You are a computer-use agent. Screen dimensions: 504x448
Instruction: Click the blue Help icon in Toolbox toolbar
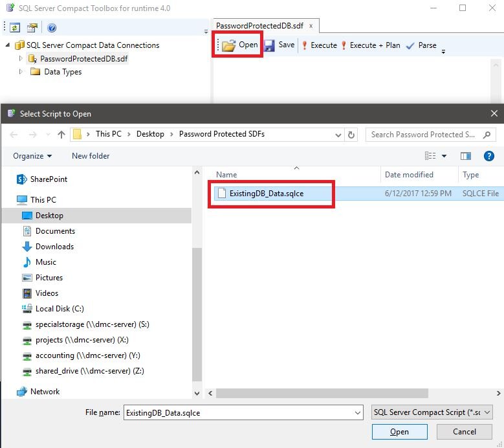coord(52,28)
